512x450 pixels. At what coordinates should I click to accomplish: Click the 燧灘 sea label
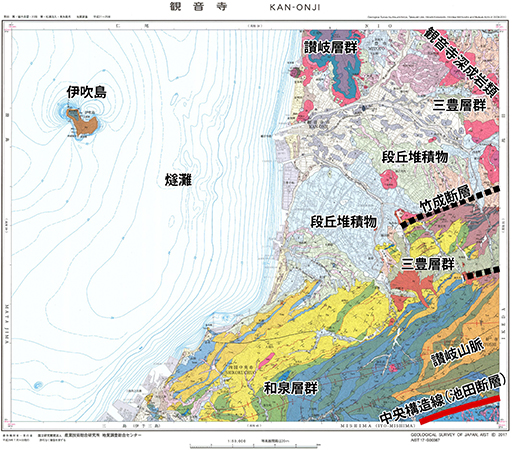tap(178, 180)
